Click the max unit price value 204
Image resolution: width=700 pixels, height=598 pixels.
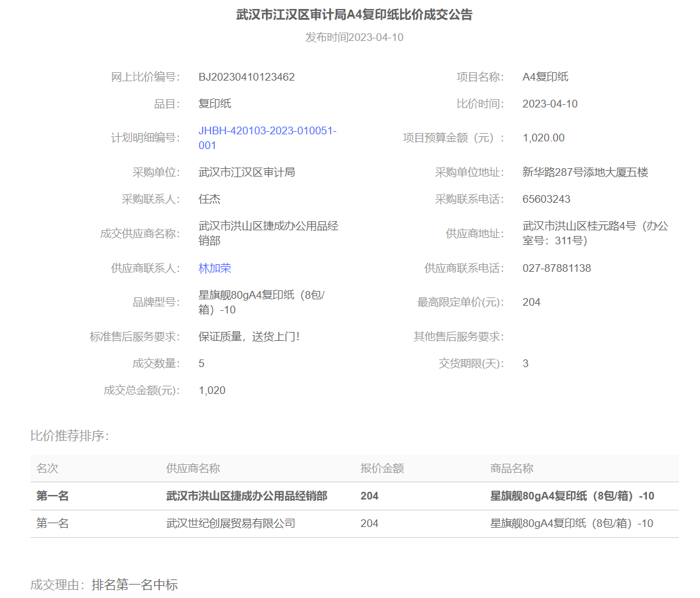(x=531, y=302)
